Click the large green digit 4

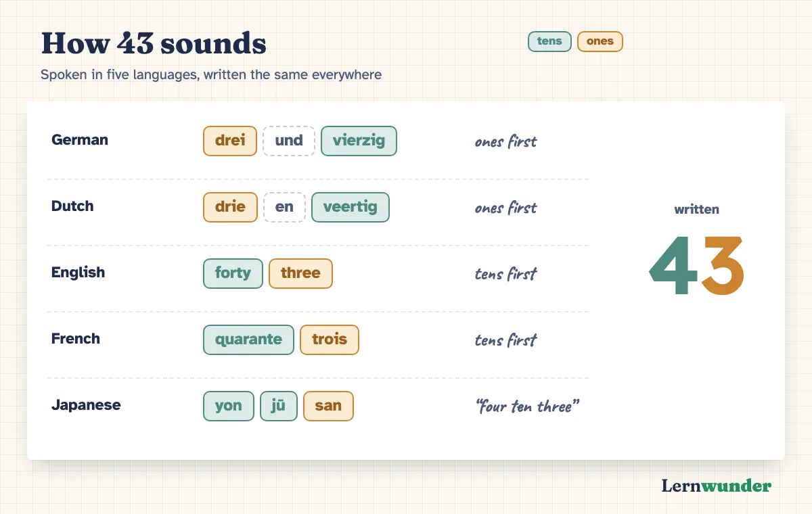(x=673, y=266)
